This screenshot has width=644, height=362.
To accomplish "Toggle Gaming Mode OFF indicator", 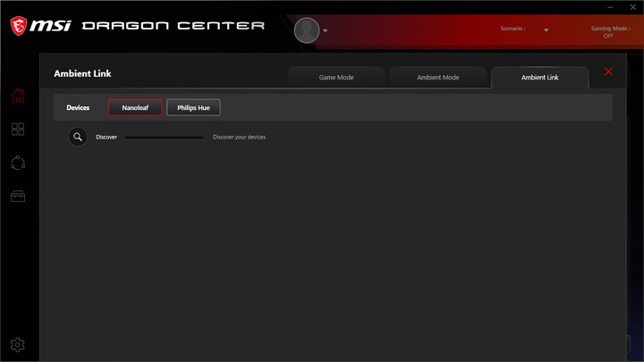I will click(x=610, y=32).
